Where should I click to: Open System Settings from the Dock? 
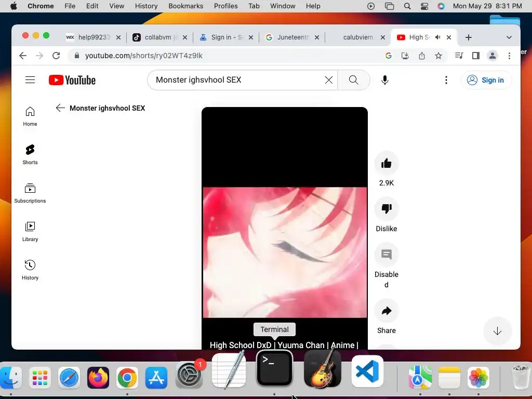coord(189,375)
